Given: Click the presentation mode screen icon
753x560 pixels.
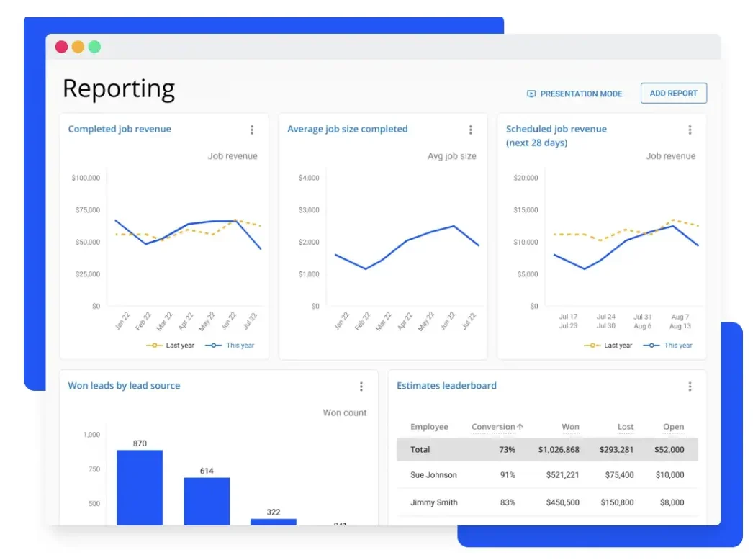Looking at the screenshot, I should point(531,94).
